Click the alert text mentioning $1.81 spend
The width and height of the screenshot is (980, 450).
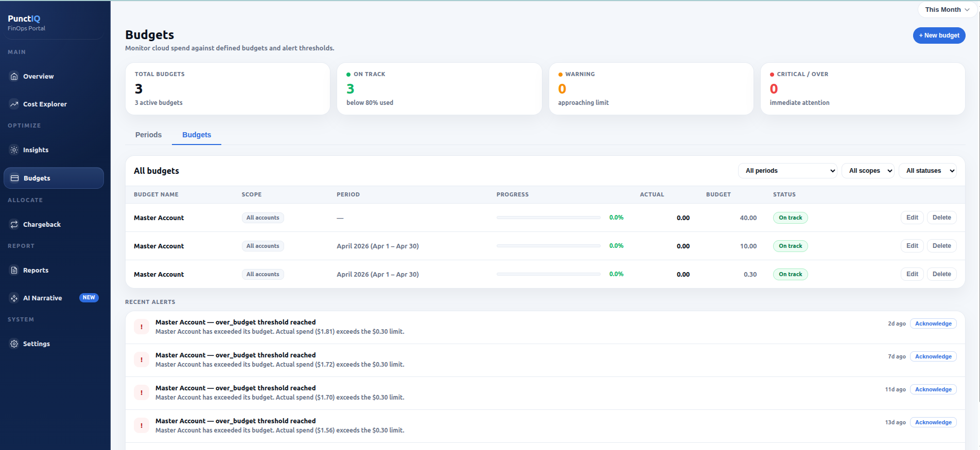point(279,332)
